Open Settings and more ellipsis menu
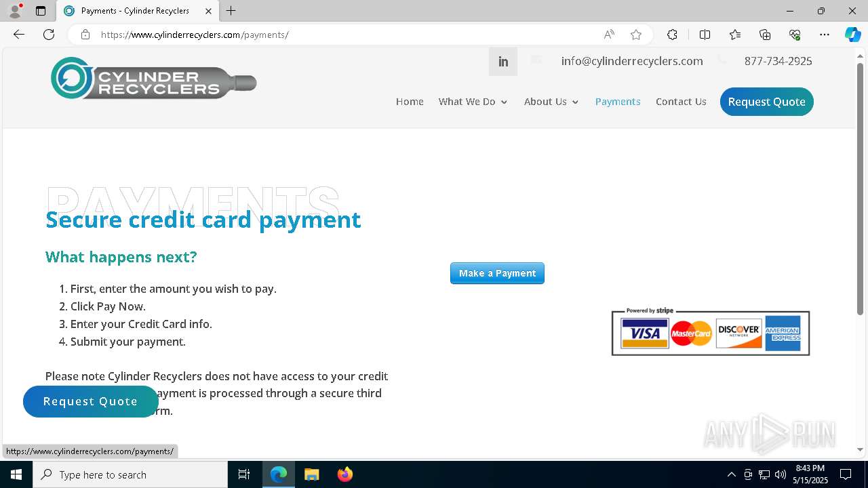Screen dimensions: 868x488 tap(825, 35)
